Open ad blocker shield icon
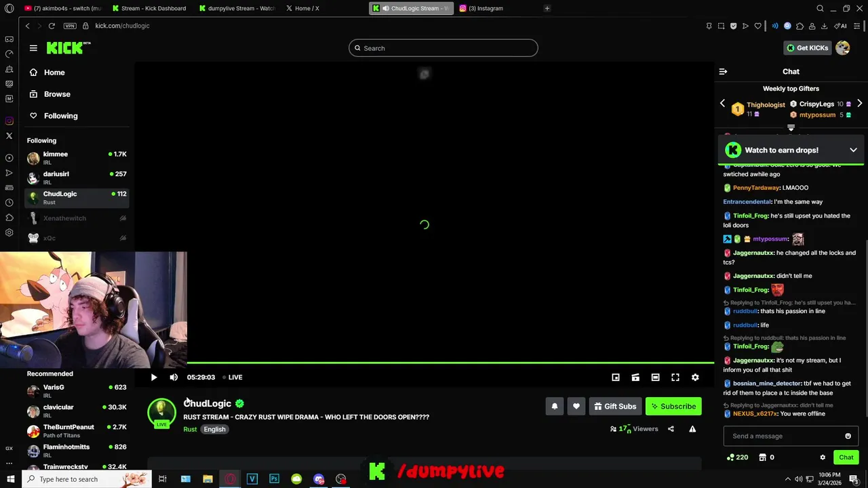Viewport: 868px width, 488px height. tap(733, 26)
